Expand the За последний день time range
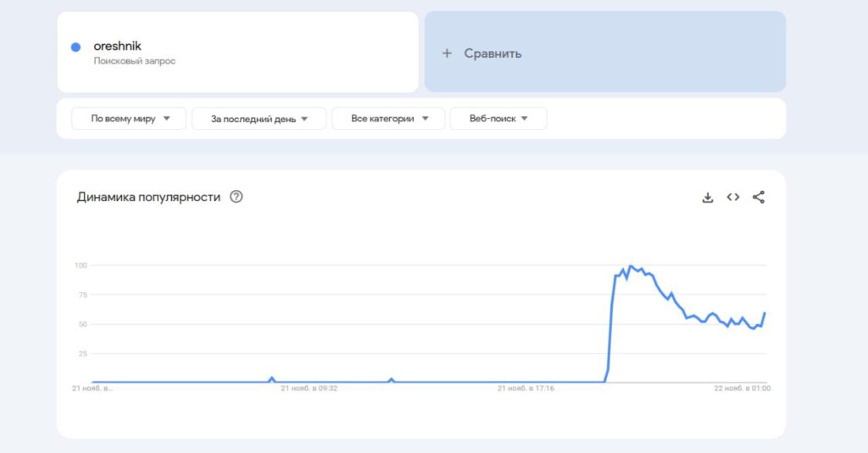Image resolution: width=868 pixels, height=453 pixels. coord(259,119)
